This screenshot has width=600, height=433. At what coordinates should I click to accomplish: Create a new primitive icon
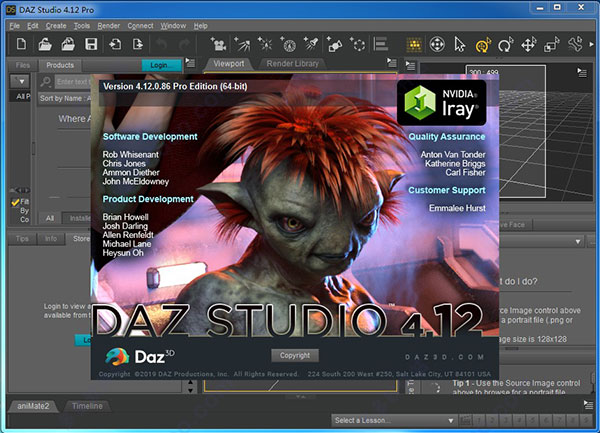pos(334,44)
